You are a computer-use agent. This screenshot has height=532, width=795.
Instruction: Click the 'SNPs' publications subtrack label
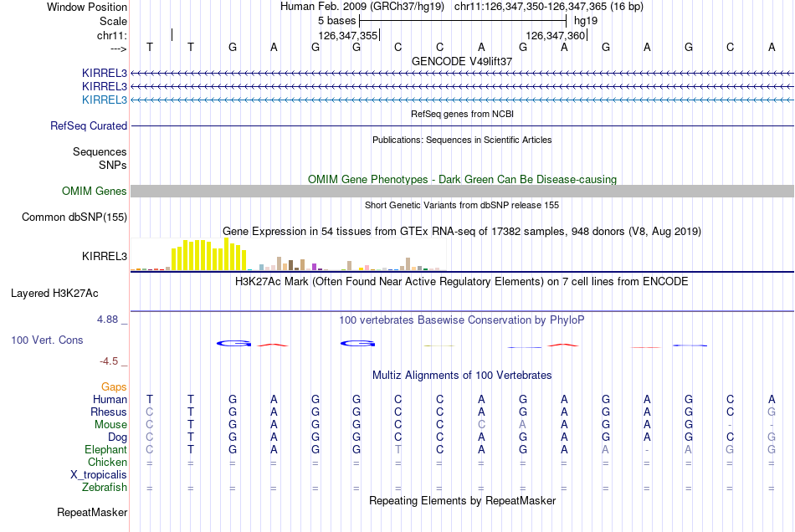pyautogui.click(x=113, y=165)
